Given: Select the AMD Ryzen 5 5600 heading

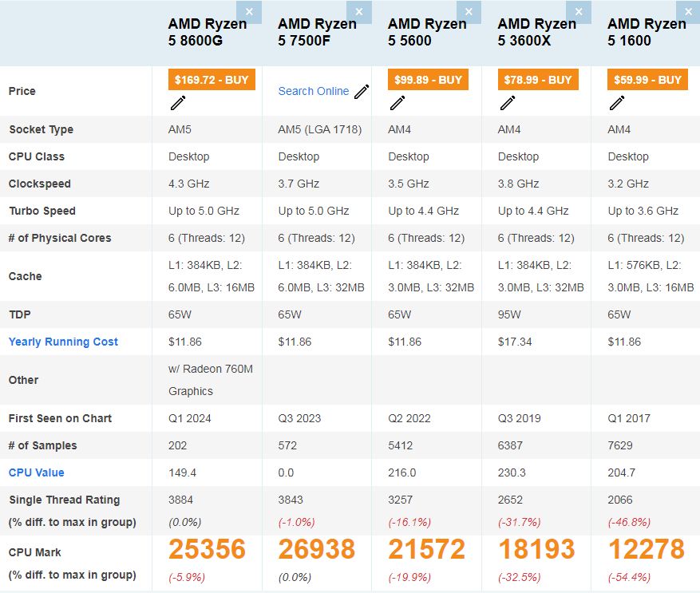Looking at the screenshot, I should [x=427, y=32].
